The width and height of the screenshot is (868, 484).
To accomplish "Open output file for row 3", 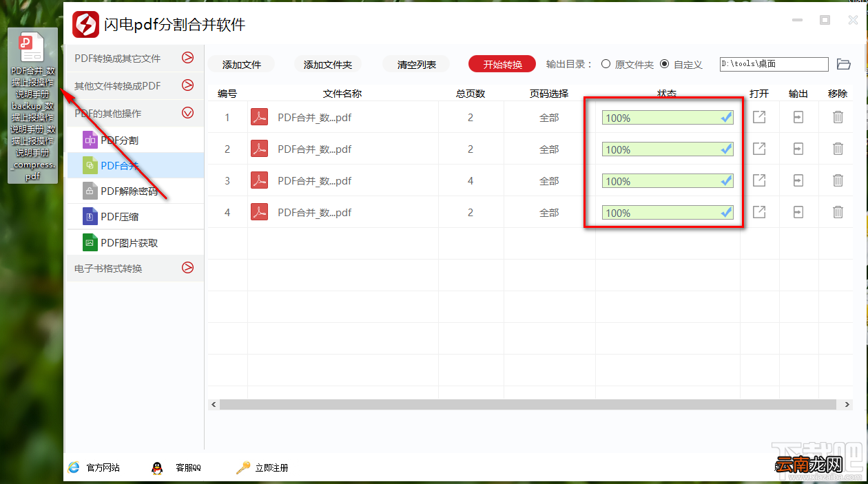I will 758,180.
